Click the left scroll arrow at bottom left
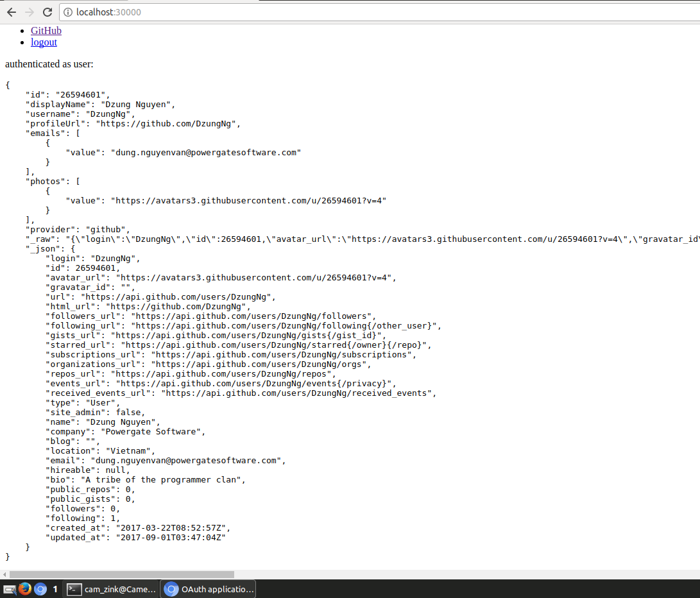Screen dimensions: 700x598 click(4, 574)
